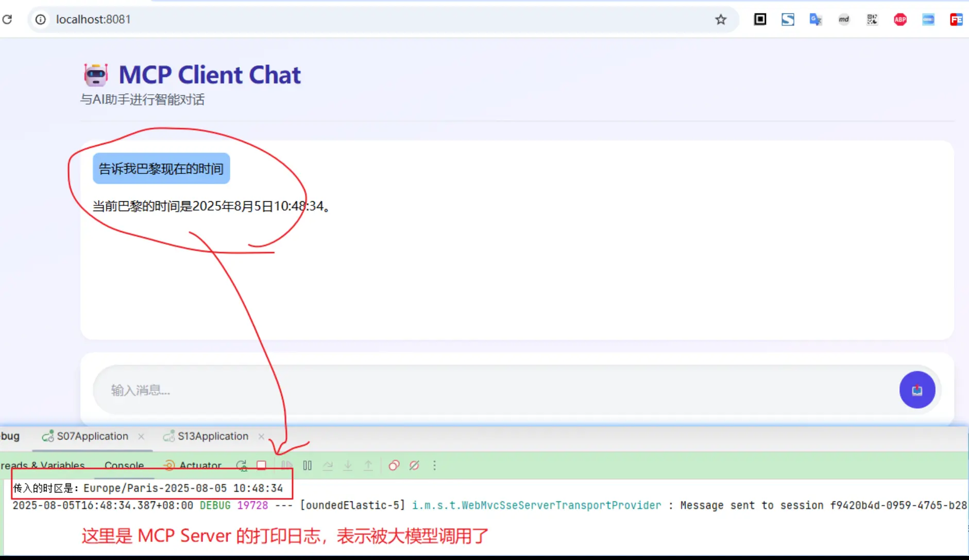View site information for localhost

point(40,20)
